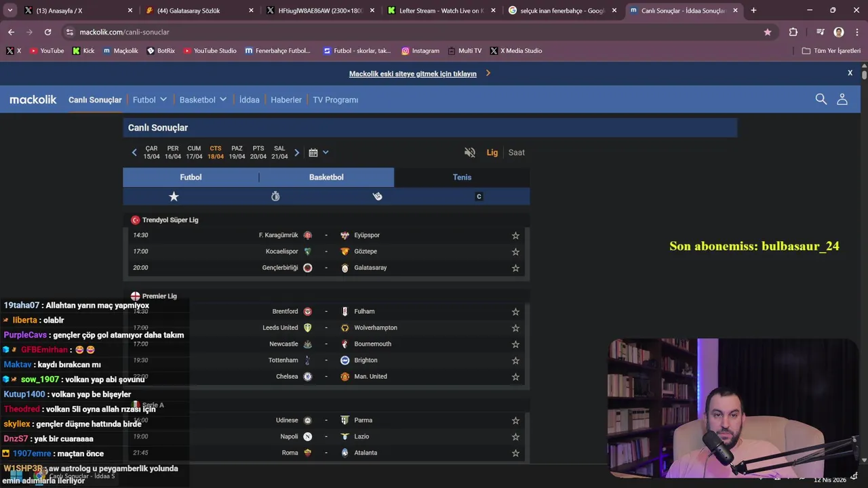Open the Premier Lig league header
Viewport: 868px width, 488px height.
[x=159, y=296]
